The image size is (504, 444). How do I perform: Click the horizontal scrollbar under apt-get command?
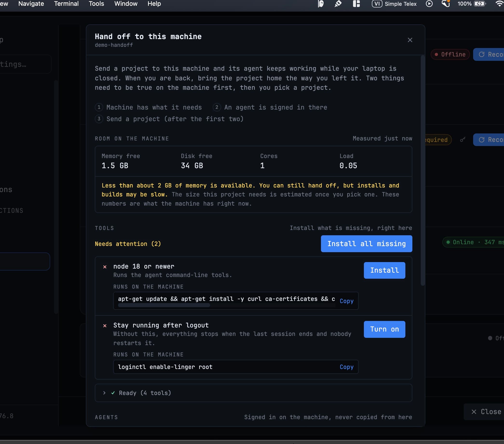tap(164, 305)
